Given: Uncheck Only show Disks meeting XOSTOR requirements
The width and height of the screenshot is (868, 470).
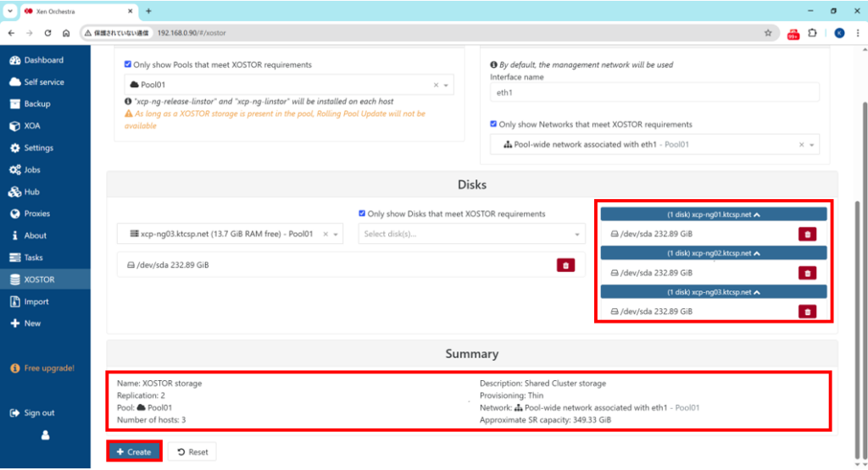Looking at the screenshot, I should point(363,213).
